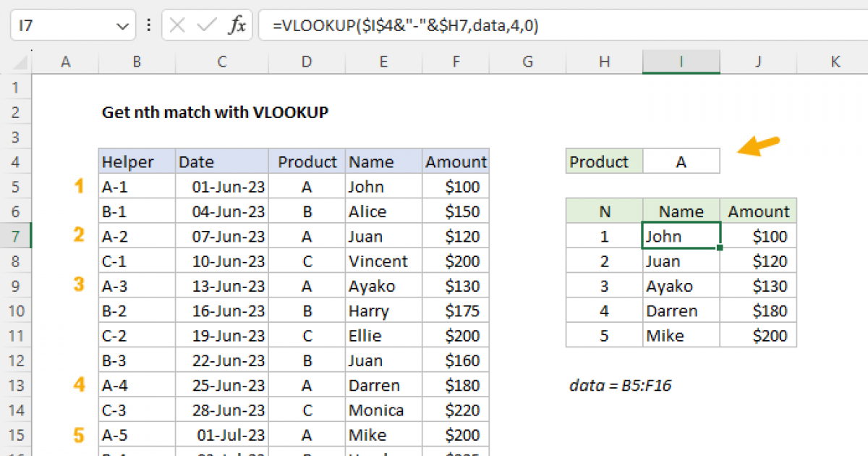Cancel the formula entry with the X icon
This screenshot has width=868, height=456.
pyautogui.click(x=176, y=24)
